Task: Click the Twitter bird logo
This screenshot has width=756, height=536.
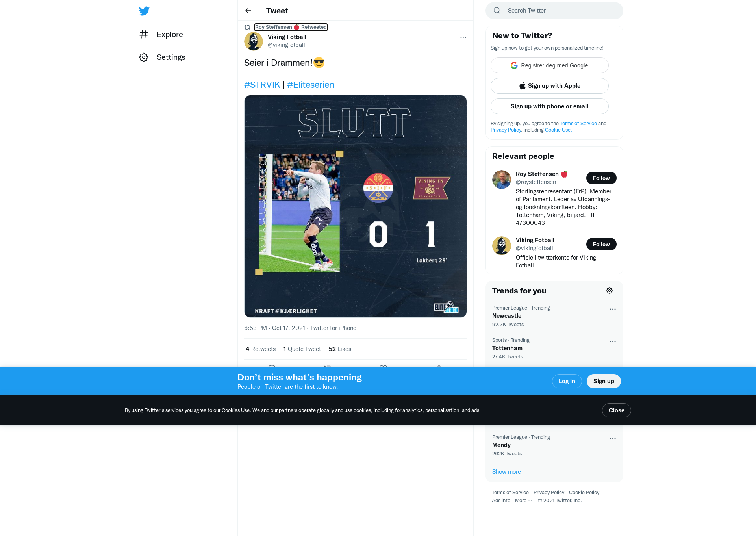Action: pos(144,11)
